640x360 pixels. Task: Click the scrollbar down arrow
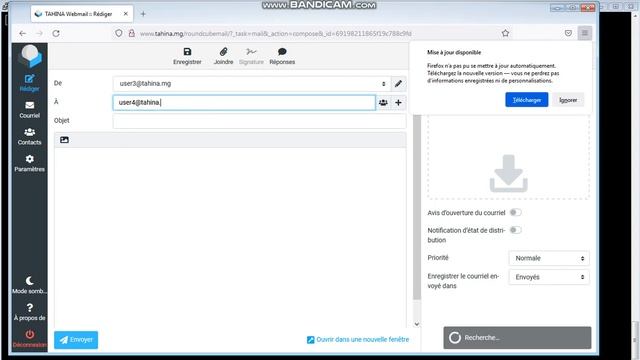(x=417, y=324)
